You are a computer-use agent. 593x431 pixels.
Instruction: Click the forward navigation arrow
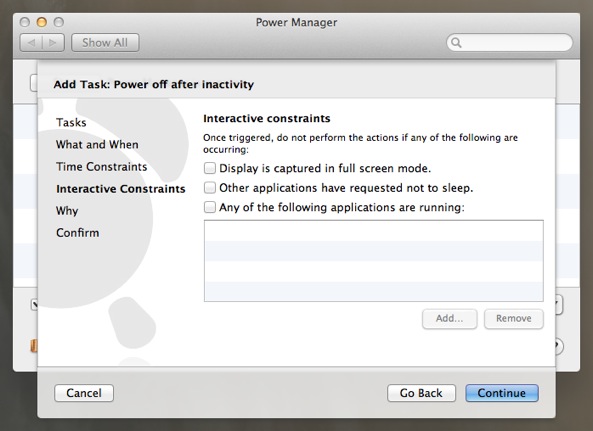point(53,43)
